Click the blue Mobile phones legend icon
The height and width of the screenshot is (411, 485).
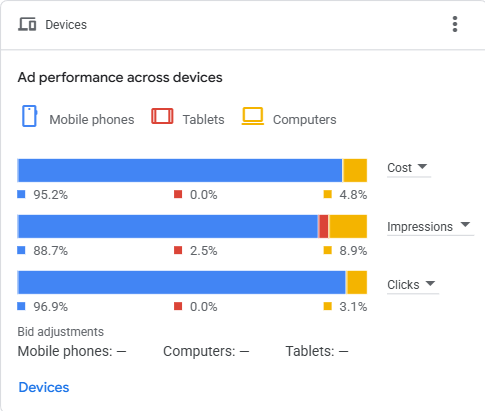[29, 116]
